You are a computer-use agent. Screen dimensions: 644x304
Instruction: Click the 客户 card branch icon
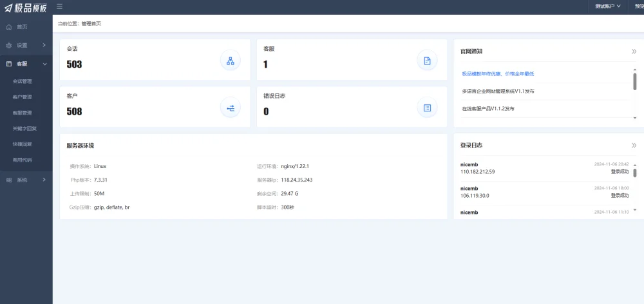tap(231, 108)
